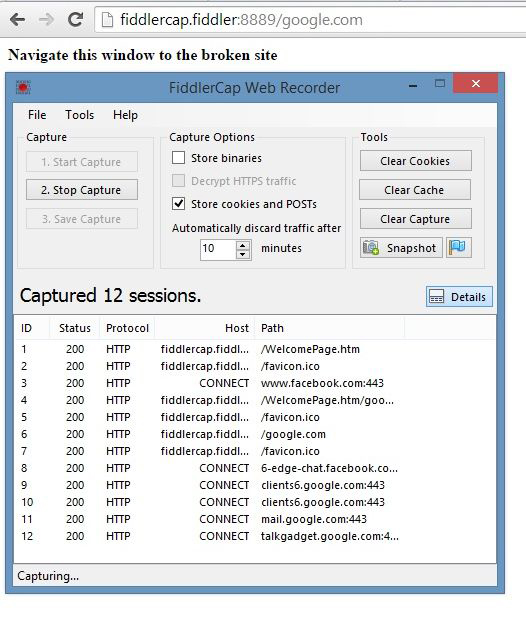Click the FiddlerCap red app icon in the title bar
The image size is (526, 617).
[23, 87]
